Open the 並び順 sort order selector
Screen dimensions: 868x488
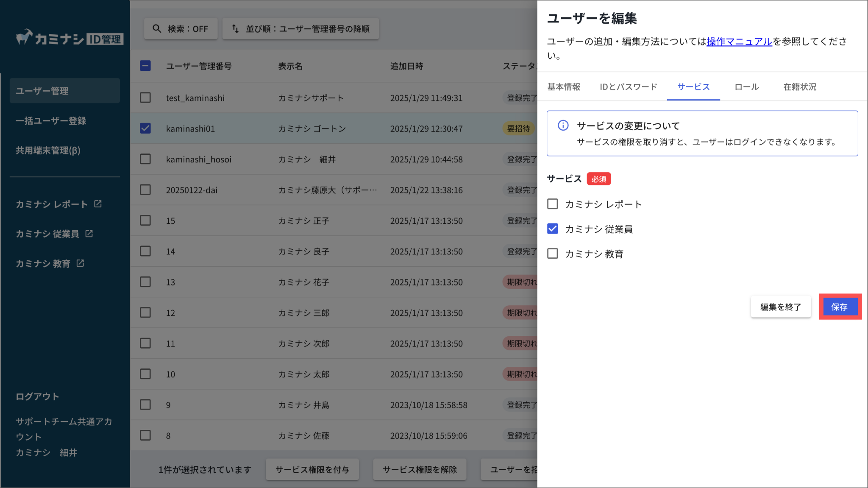point(300,29)
